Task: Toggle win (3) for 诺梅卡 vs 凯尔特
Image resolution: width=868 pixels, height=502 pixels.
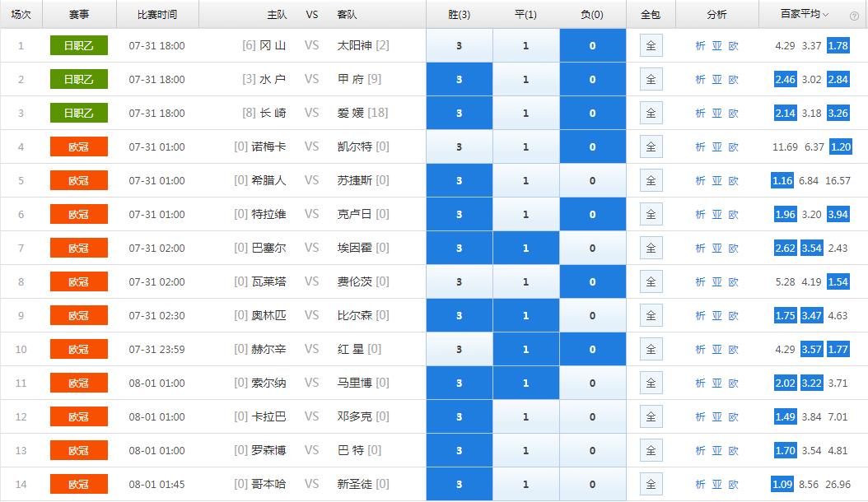Action: pos(459,146)
